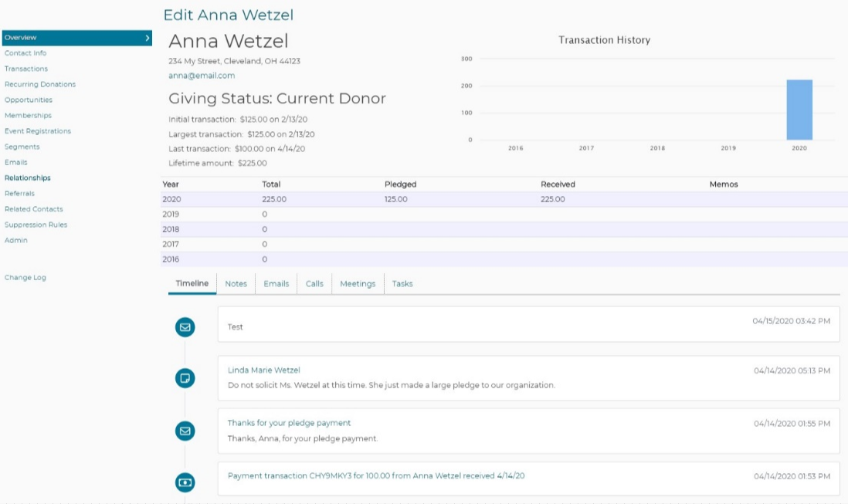848x504 pixels.
Task: Open Recurring Donations section
Action: pyautogui.click(x=40, y=84)
